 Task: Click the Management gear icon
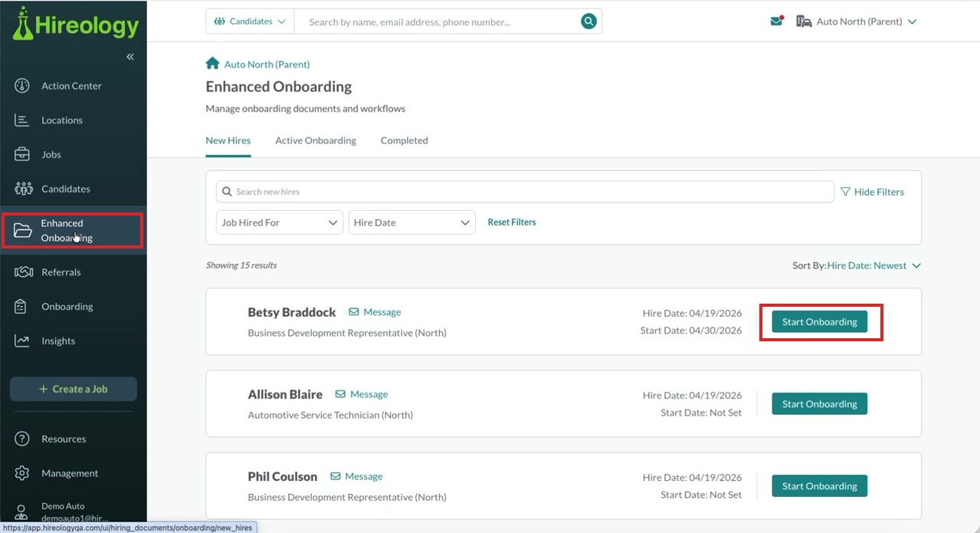click(x=22, y=473)
